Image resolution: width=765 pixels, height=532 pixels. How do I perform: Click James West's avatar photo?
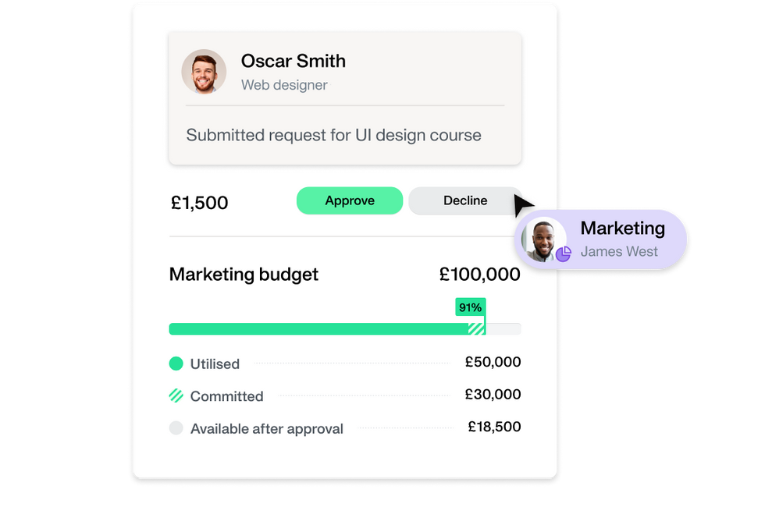(543, 239)
